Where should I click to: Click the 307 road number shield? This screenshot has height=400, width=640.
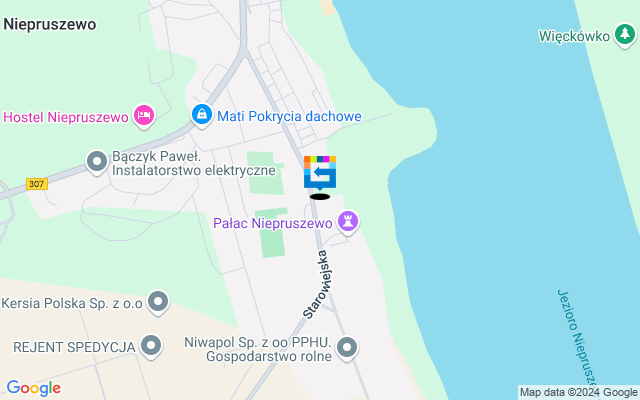click(x=37, y=184)
